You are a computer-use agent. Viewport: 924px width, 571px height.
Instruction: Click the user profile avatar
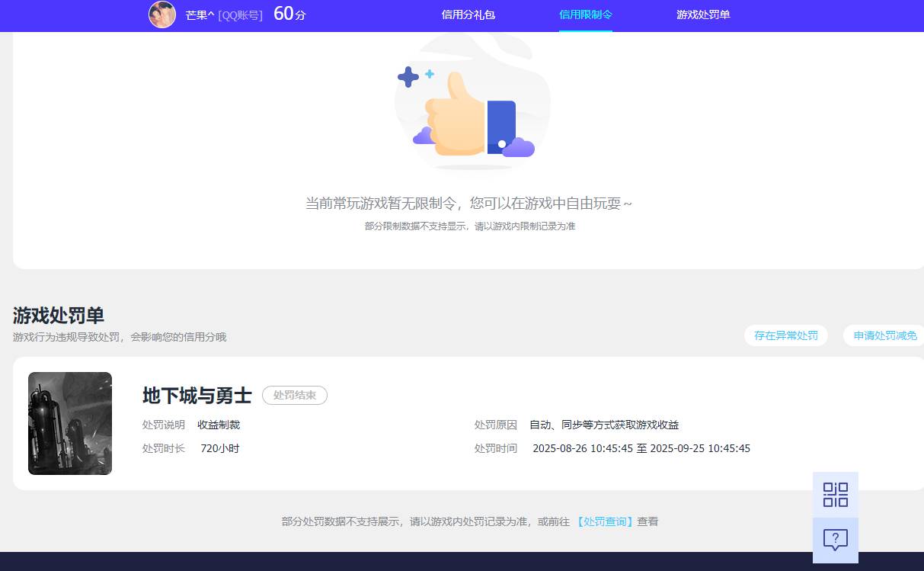coord(162,14)
